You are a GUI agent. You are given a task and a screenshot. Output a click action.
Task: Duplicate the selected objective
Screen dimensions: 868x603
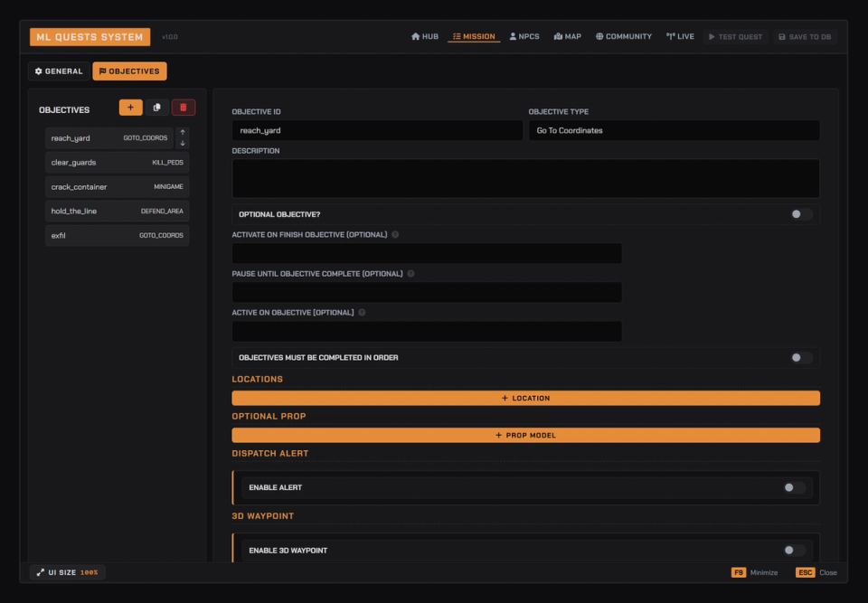(157, 108)
